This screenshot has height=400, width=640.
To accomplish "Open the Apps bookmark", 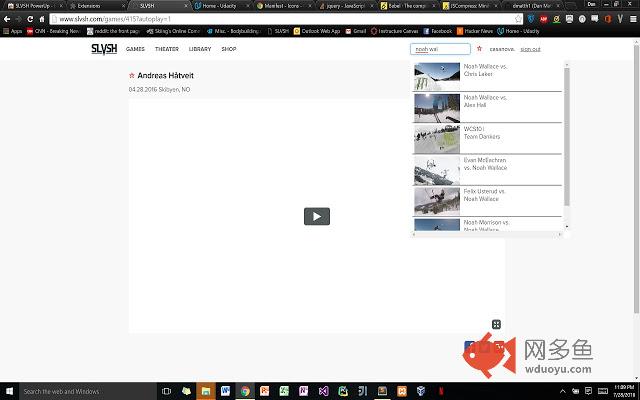I will (x=12, y=31).
